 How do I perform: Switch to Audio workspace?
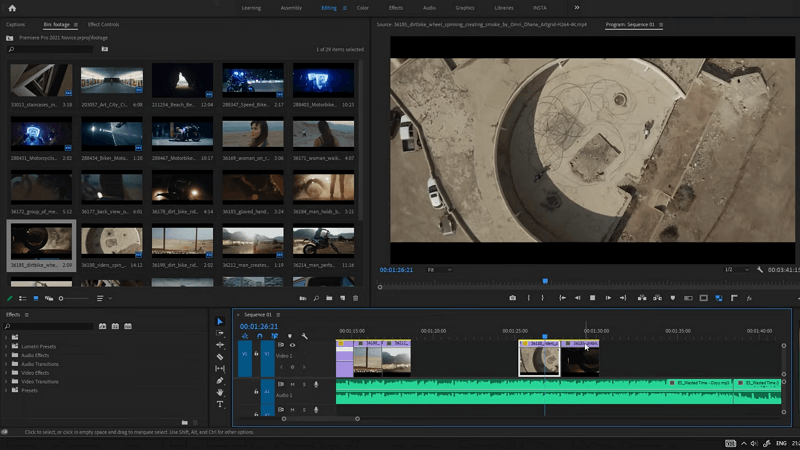[x=429, y=8]
